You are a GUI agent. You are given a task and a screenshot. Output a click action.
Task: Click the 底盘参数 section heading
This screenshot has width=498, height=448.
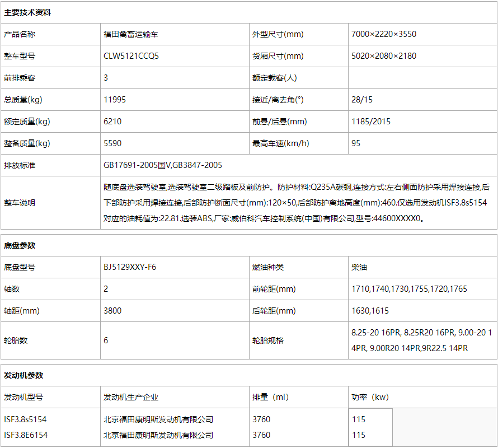(x=20, y=245)
